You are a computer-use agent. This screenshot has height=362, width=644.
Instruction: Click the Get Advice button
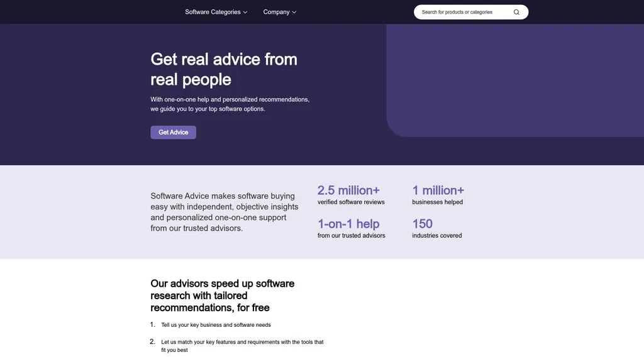pos(174,132)
